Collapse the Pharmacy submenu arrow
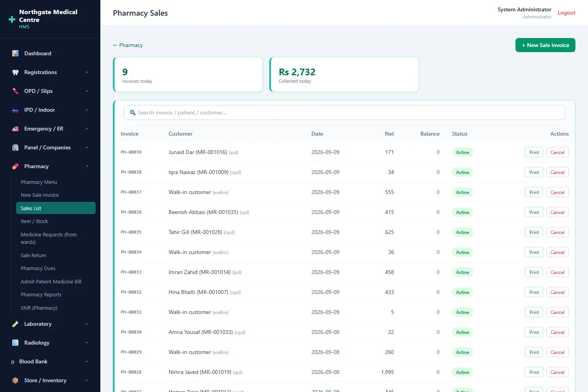 click(87, 166)
